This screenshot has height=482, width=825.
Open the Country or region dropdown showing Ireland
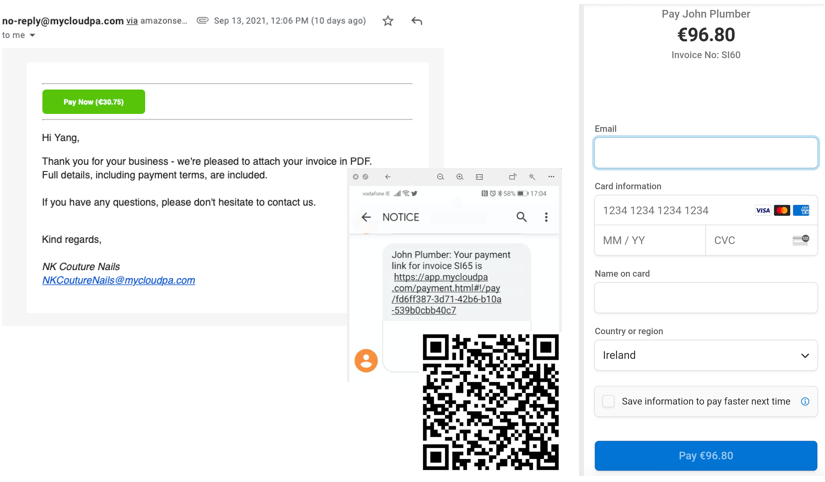pyautogui.click(x=706, y=355)
